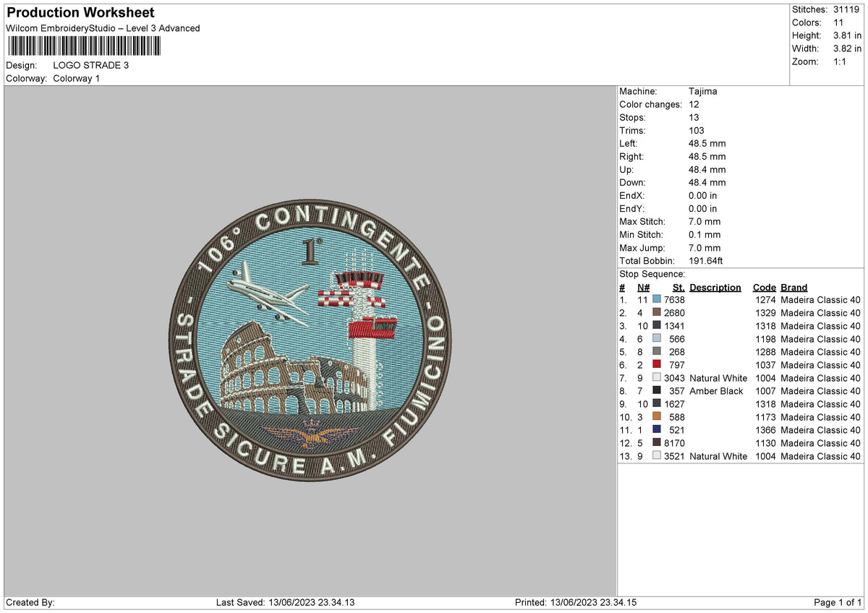
Task: Click the design name 'LOGO STRADE 3'
Action: coord(91,65)
